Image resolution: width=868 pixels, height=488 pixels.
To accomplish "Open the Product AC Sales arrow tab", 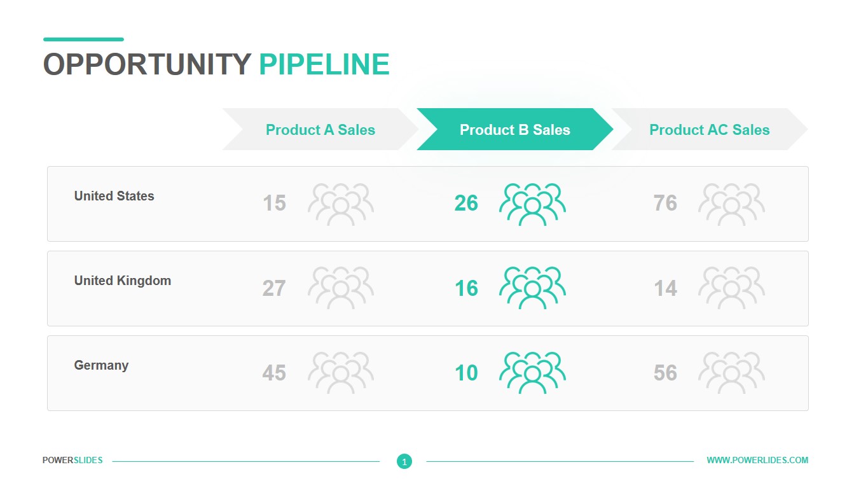I will 709,129.
